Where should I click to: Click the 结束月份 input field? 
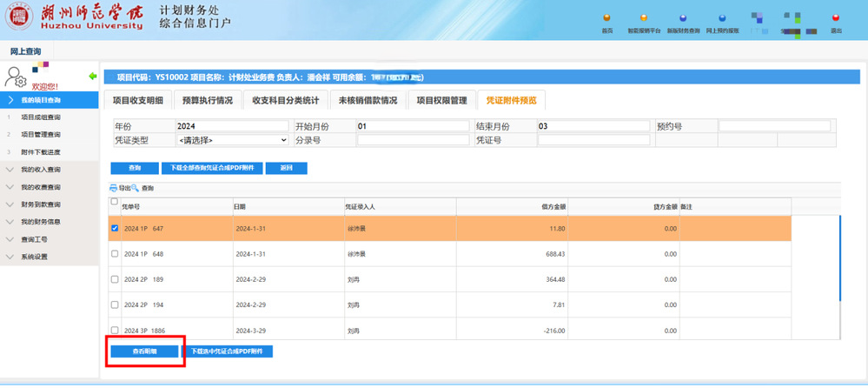(594, 126)
